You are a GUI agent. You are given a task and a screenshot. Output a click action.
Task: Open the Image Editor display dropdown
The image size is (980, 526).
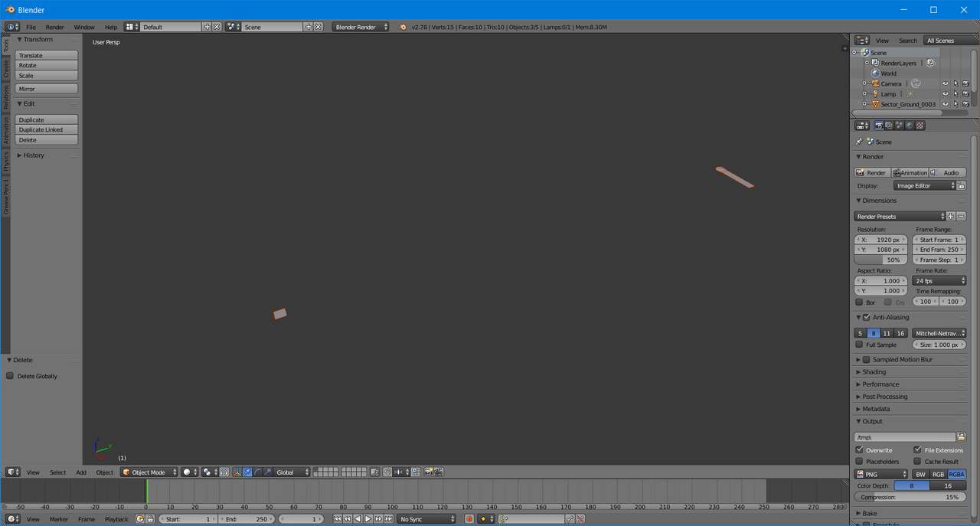[925, 186]
